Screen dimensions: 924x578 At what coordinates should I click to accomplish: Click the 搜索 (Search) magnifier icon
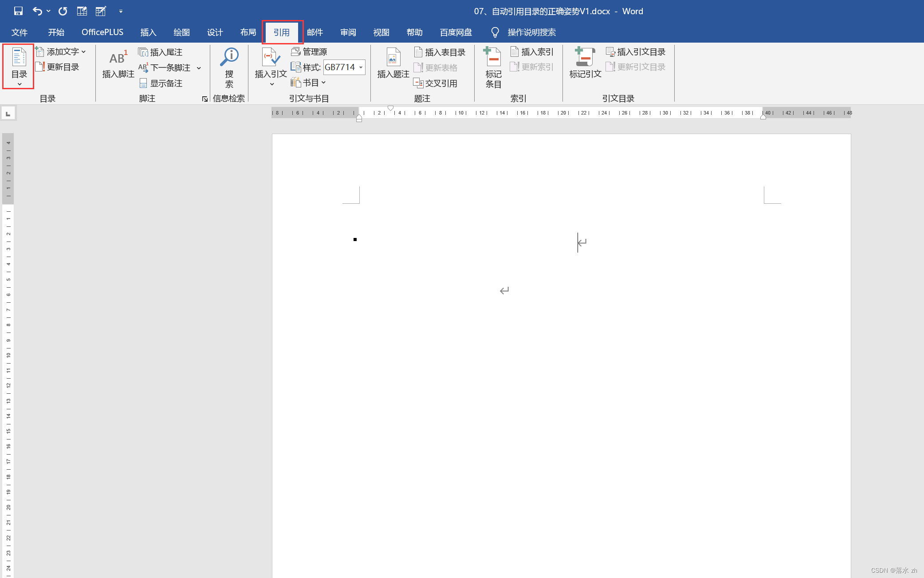[229, 57]
